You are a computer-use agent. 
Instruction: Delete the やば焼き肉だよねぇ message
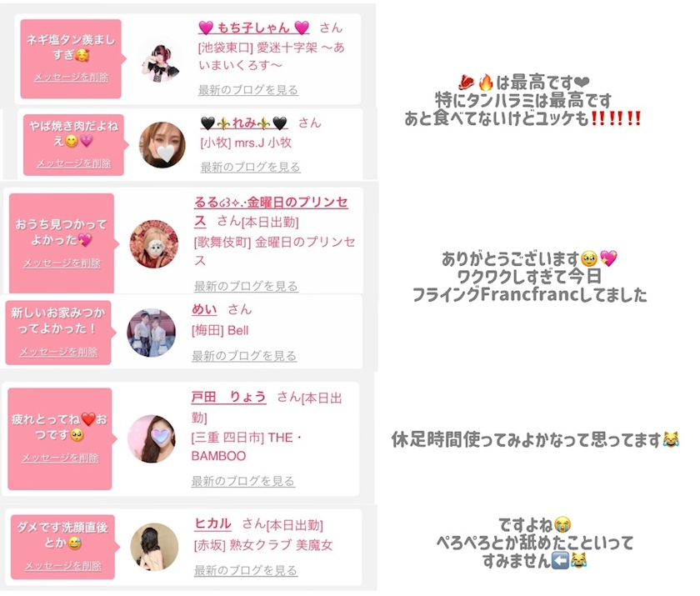(73, 163)
